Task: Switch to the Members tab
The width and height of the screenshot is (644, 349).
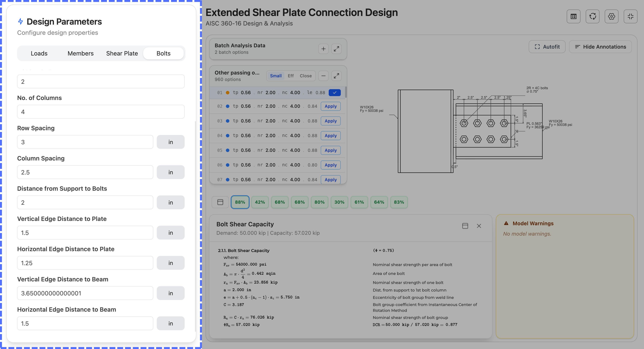Action: [x=81, y=54]
